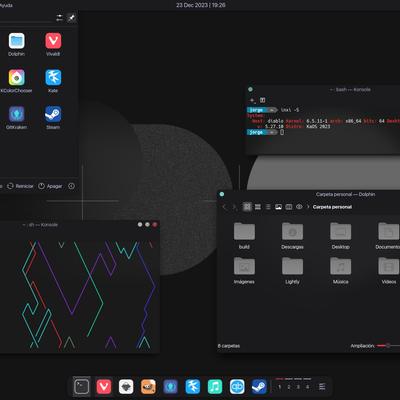Image resolution: width=400 pixels, height=400 pixels.
Task: Adjust the Ampliación zoom slider in Dolphin
Action: (388, 346)
